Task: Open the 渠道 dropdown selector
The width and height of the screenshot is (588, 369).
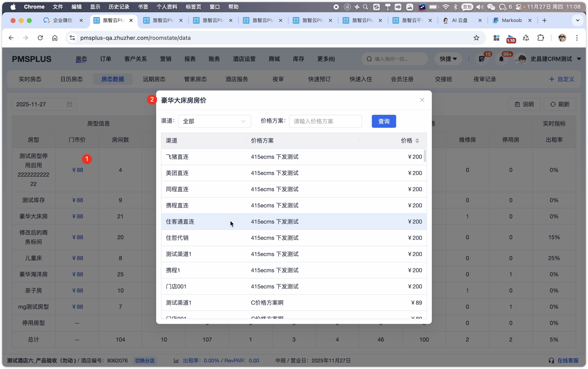Action: tap(214, 121)
